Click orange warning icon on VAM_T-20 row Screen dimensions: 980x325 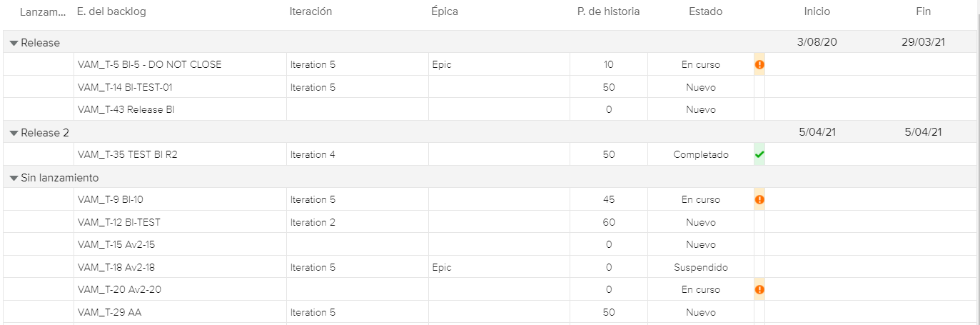click(759, 289)
